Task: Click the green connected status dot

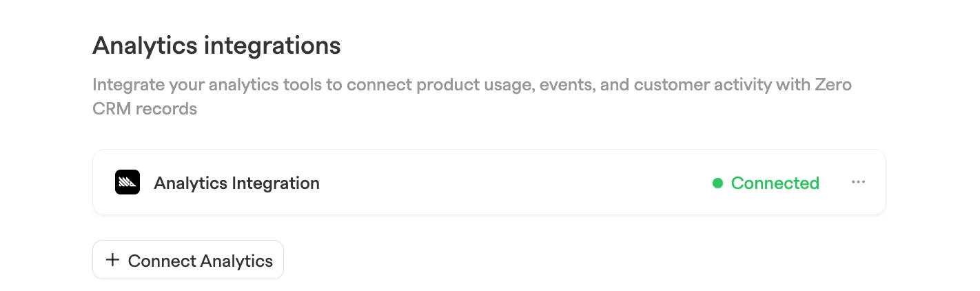Action: tap(717, 183)
